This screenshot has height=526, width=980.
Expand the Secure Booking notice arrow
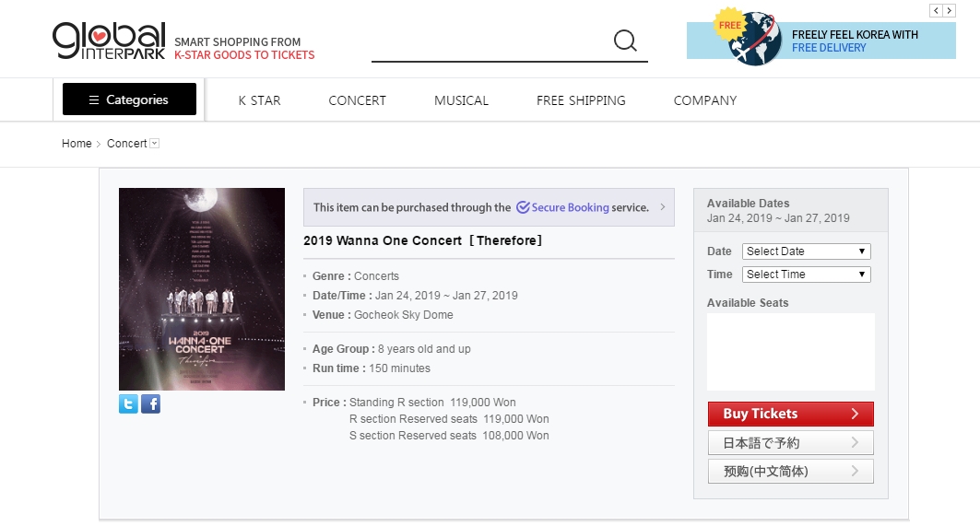[663, 206]
